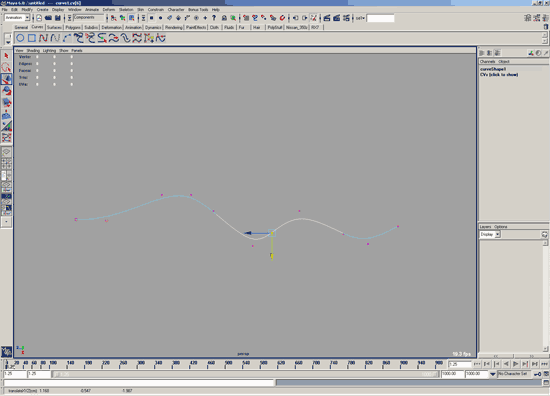Image resolution: width=550 pixels, height=396 pixels.
Task: Open the Display layer type dropdown
Action: (490, 234)
